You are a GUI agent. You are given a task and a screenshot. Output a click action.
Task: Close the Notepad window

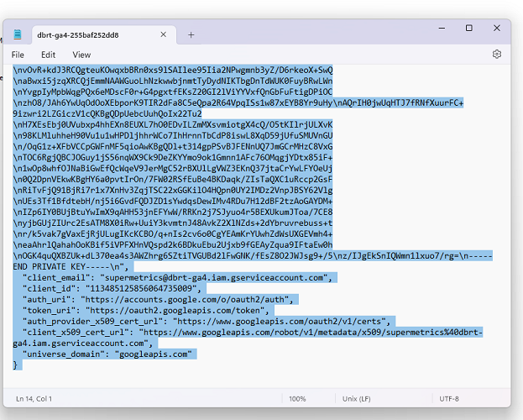point(497,28)
